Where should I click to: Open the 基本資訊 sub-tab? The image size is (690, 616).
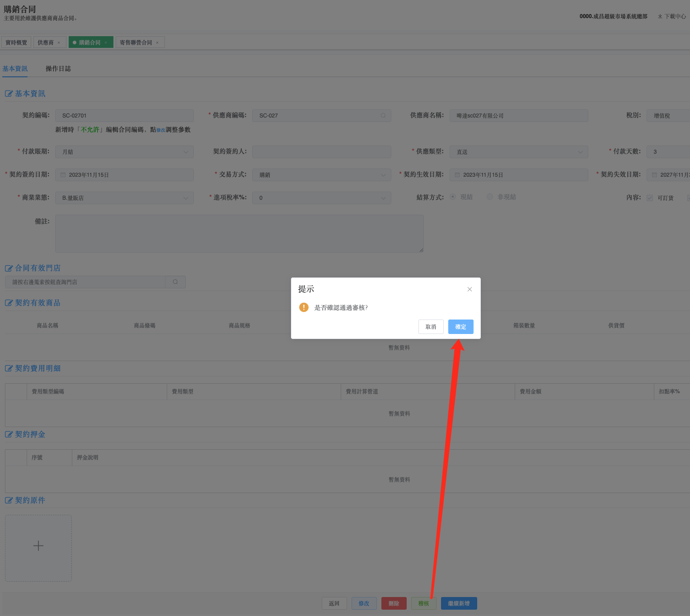pos(15,69)
